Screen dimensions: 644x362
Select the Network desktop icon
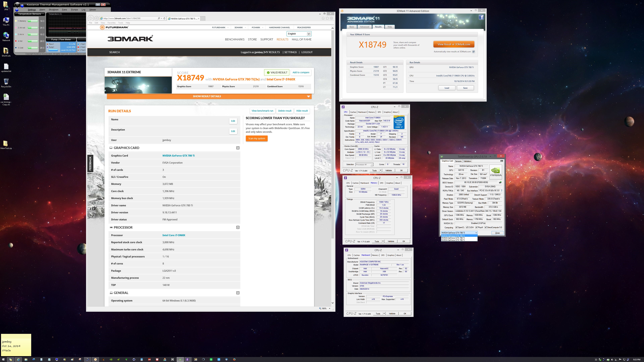coord(6,37)
